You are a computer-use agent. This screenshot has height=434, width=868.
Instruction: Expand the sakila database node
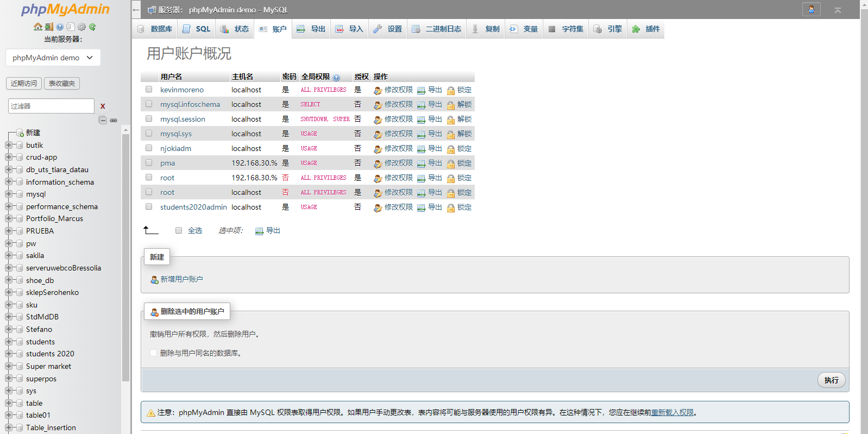coord(9,256)
